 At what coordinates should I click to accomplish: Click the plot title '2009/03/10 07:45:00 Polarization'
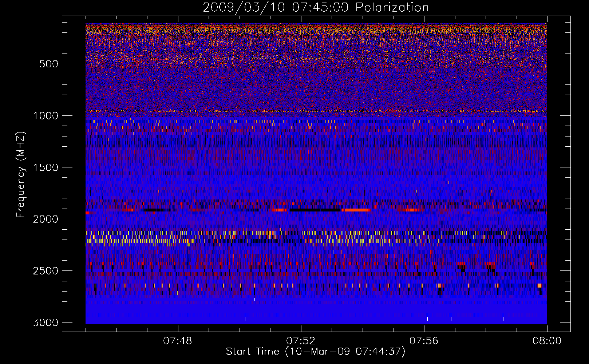(x=316, y=7)
